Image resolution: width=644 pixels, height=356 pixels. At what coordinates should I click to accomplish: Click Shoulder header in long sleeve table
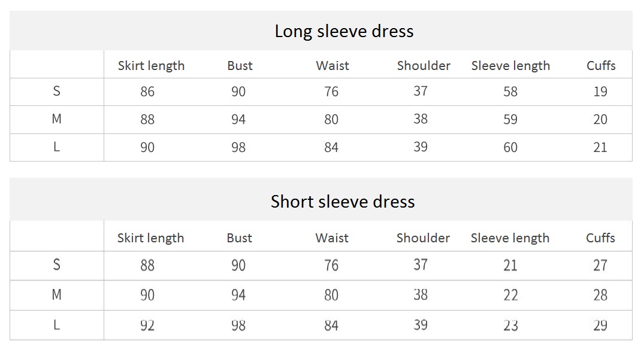(424, 66)
